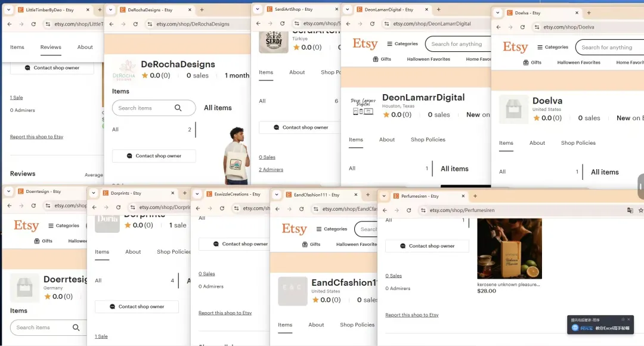
Task: Expand tab list in DeonLamarrDigital window
Action: coord(348,9)
